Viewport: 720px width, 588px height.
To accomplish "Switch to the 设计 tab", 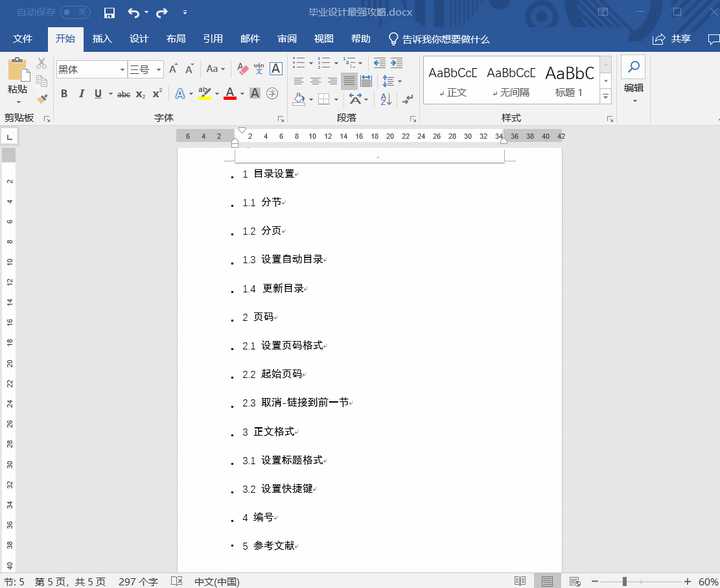I will click(139, 39).
